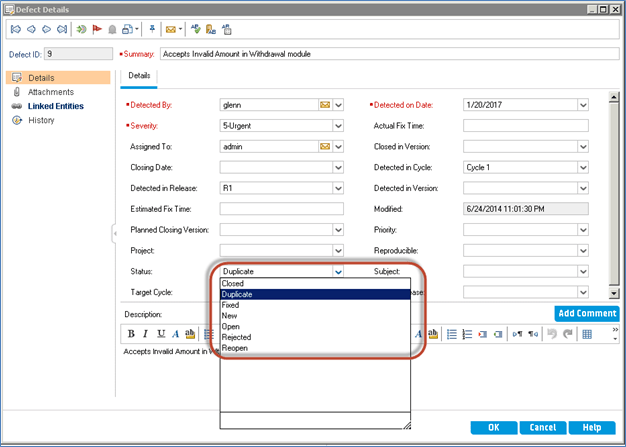Apply italic formatting in Description toolbar
The height and width of the screenshot is (447, 626).
145,334
